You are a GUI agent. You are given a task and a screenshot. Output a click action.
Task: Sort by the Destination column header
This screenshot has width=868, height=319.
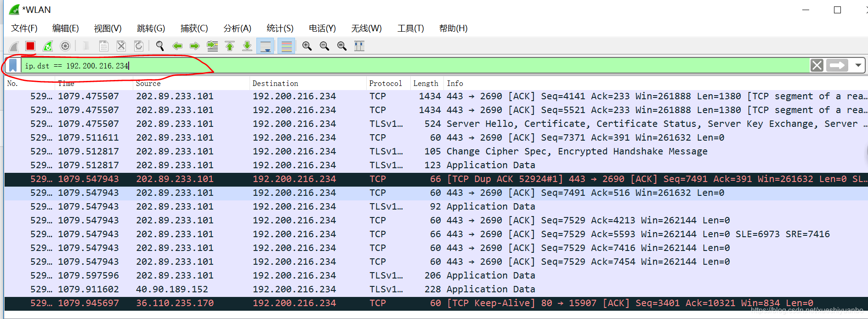[x=308, y=83]
